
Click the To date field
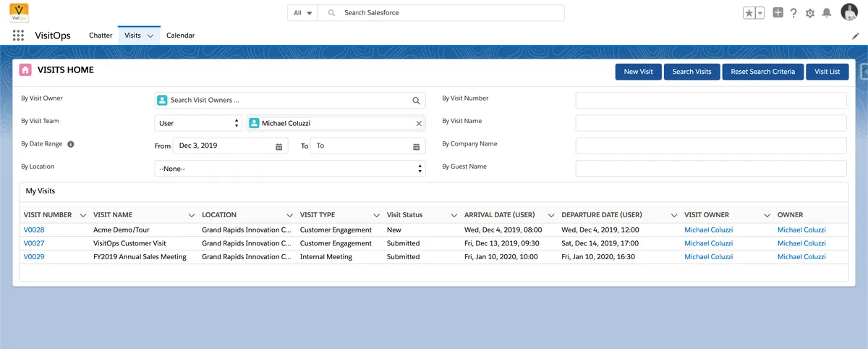coord(367,146)
